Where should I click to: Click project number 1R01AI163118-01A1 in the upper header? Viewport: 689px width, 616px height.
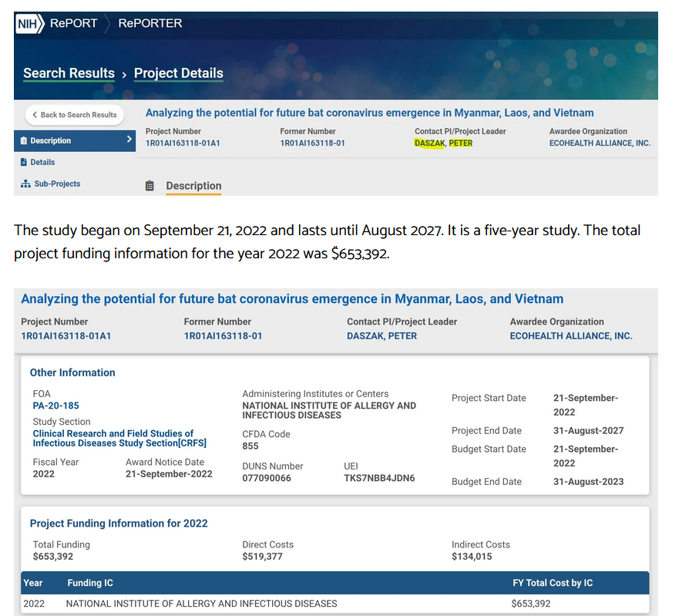click(183, 143)
